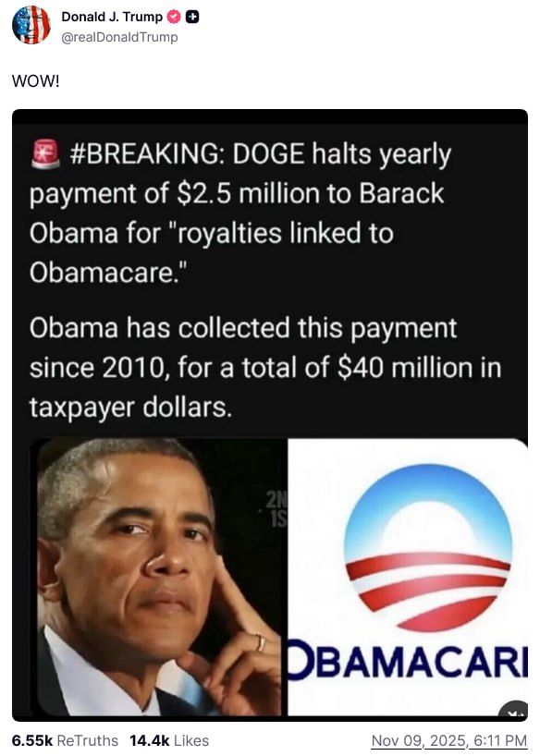Click the 'OBAMACARE' wordmark text
Image resolution: width=540 pixels, height=756 pixels.
(x=408, y=661)
